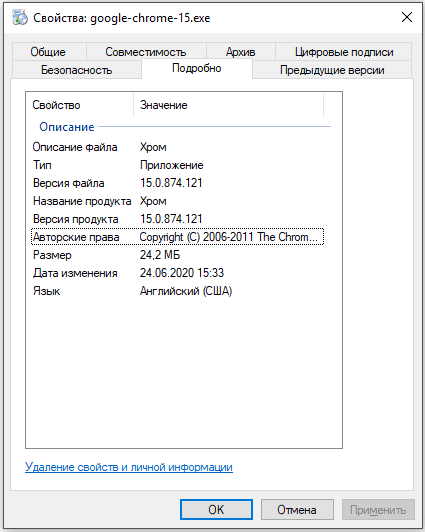Select the Версия продукта row
Viewport: 425px width, 532px height.
point(178,219)
